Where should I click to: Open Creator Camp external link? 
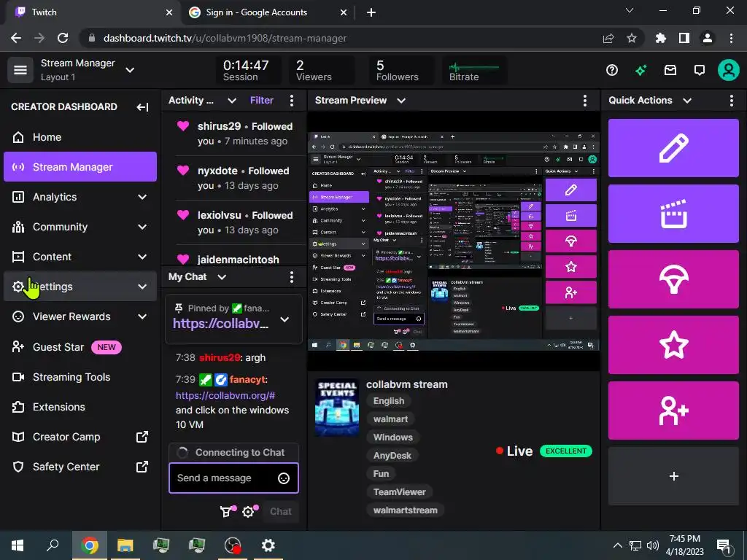pyautogui.click(x=80, y=437)
